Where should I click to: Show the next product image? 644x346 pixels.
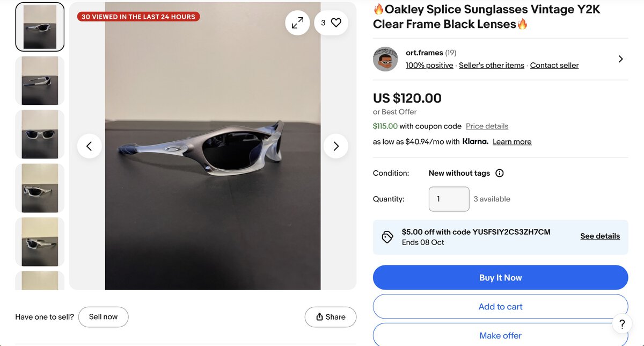tap(336, 146)
